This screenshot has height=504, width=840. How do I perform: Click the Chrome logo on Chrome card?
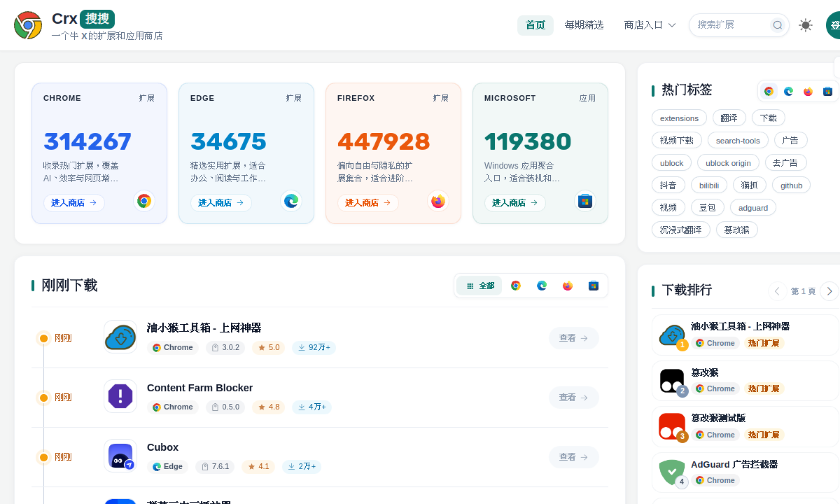click(x=144, y=201)
